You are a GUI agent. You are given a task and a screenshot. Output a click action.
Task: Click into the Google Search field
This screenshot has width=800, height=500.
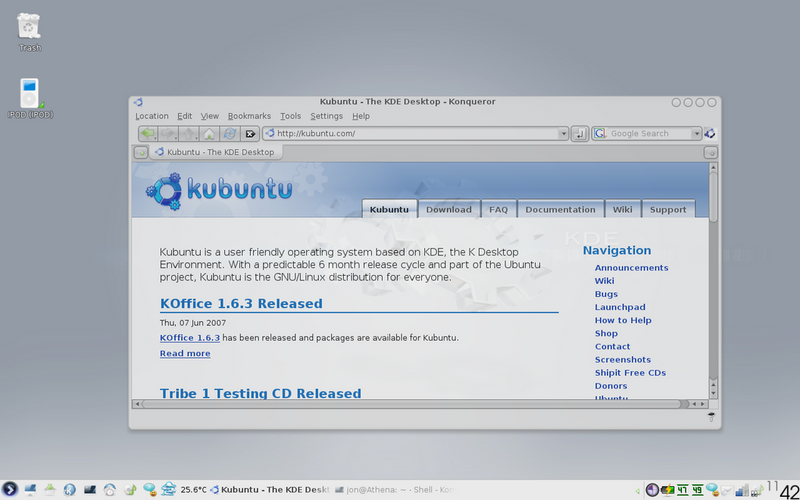pyautogui.click(x=648, y=134)
